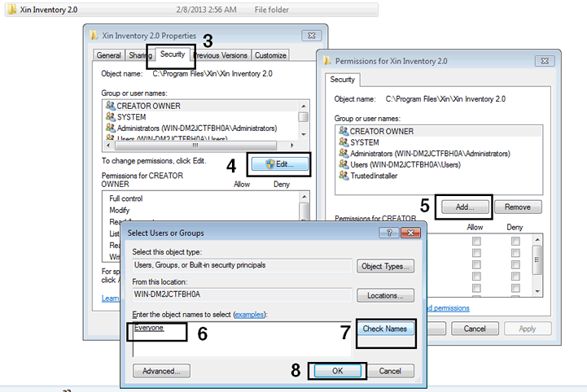The image size is (587, 392).
Task: Tick the third Deny checkbox in Permissions list
Action: click(x=515, y=265)
